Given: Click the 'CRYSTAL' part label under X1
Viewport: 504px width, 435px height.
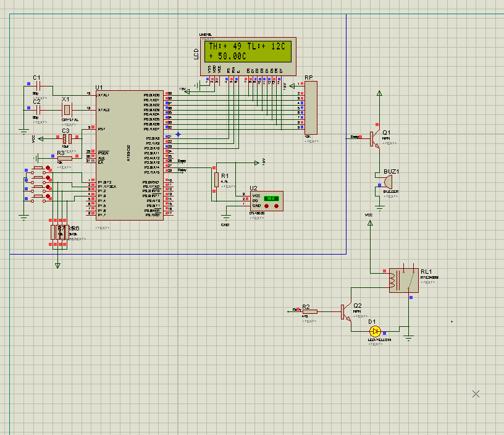Looking at the screenshot, I should [70, 120].
